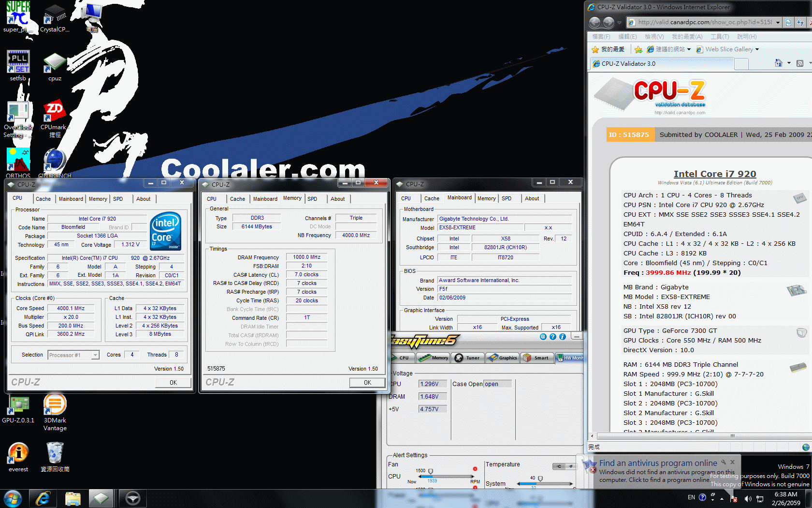Screen dimensions: 812x508
Task: Click Find an antivirus program online
Action: [x=658, y=463]
